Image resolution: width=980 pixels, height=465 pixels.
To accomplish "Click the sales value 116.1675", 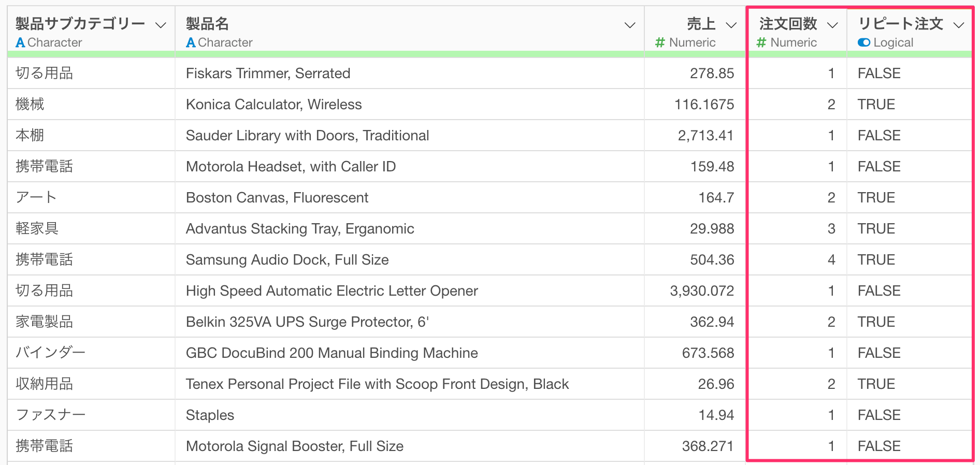I will [704, 105].
